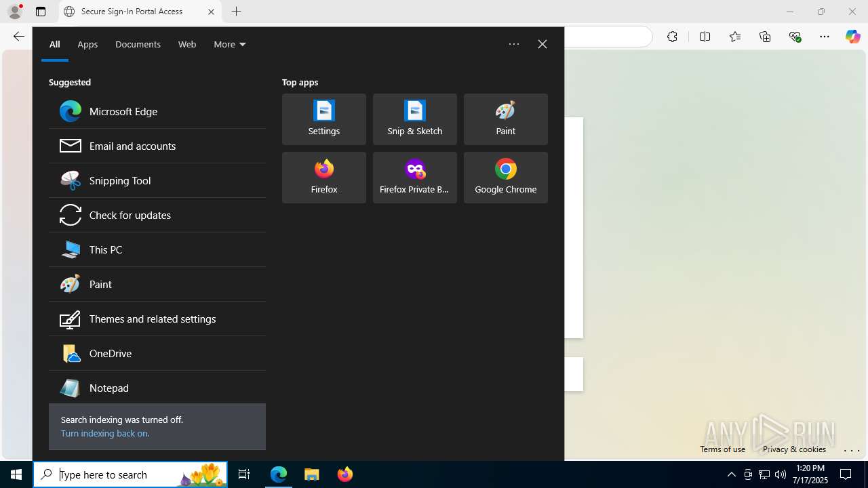Select Secure Sign-In Portal Access tab

point(140,12)
